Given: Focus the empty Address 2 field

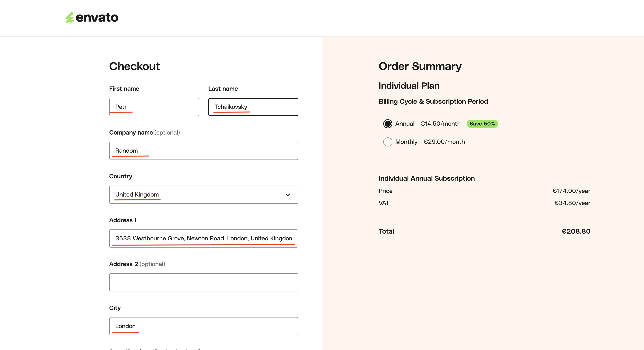Looking at the screenshot, I should click(203, 282).
